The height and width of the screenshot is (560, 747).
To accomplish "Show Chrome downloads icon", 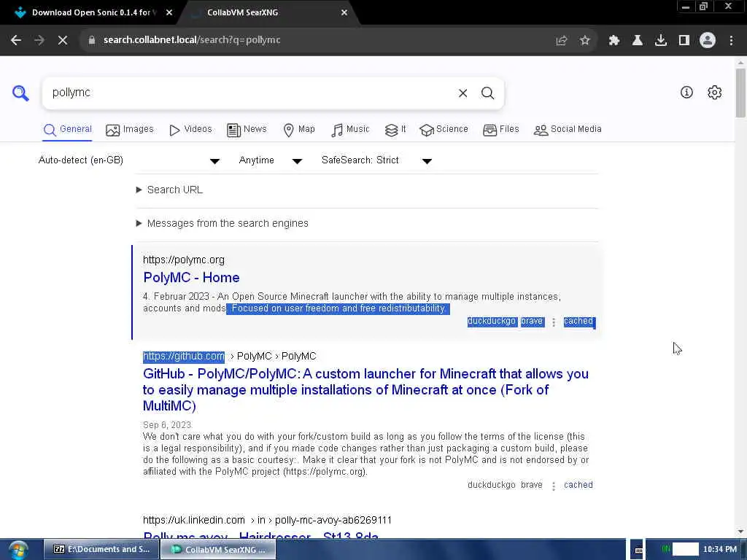I will 661,41.
